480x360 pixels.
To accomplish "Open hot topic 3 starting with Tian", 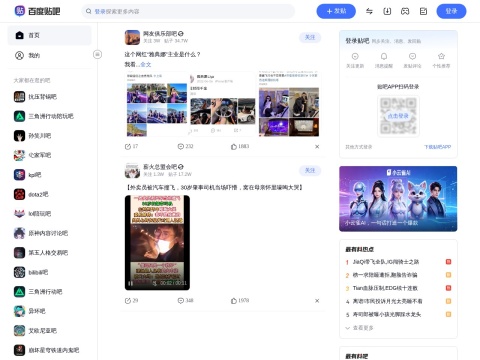I will tap(385, 288).
